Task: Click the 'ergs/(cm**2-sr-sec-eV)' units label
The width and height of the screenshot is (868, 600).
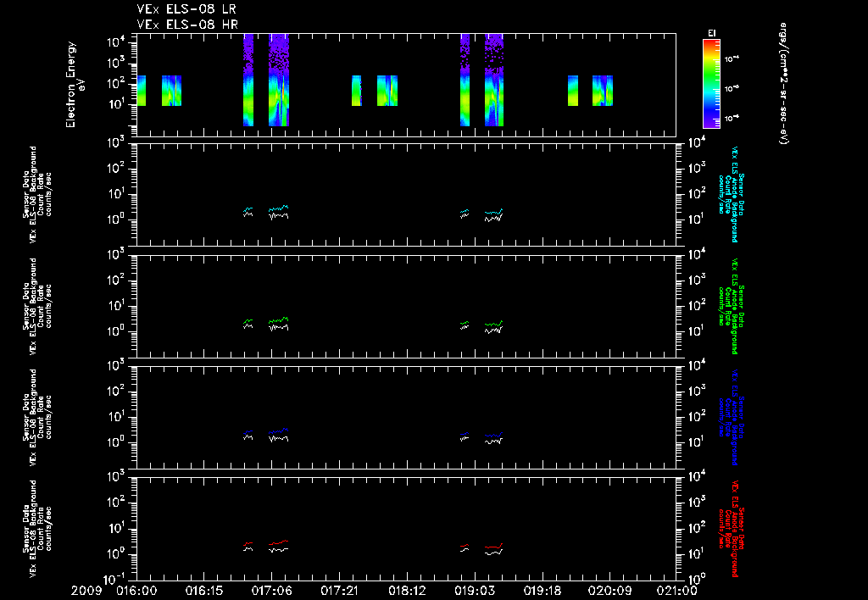Action: pyautogui.click(x=783, y=84)
